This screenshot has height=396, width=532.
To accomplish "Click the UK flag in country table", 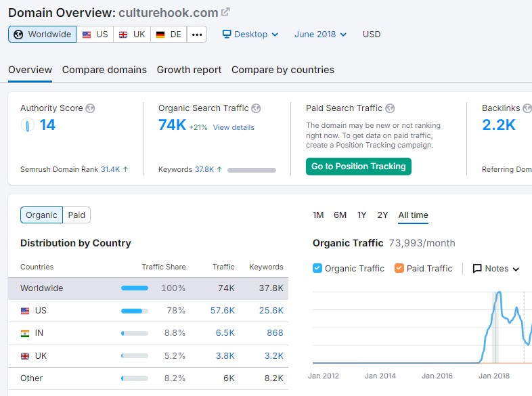I will [25, 356].
